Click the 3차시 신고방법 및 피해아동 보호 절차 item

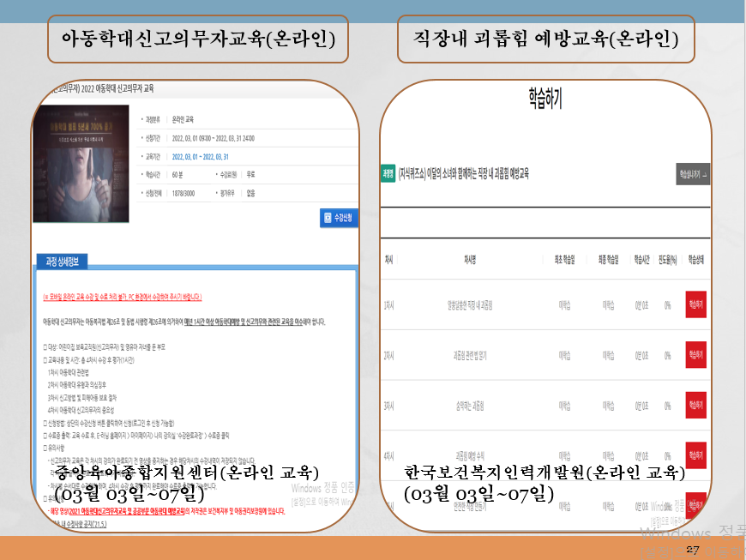pyautogui.click(x=81, y=398)
